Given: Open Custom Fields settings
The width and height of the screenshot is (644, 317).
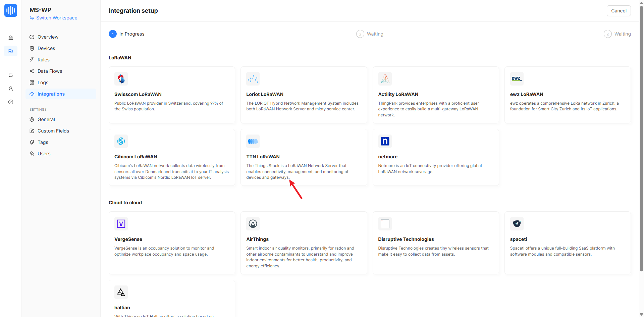Looking at the screenshot, I should 61,131.
